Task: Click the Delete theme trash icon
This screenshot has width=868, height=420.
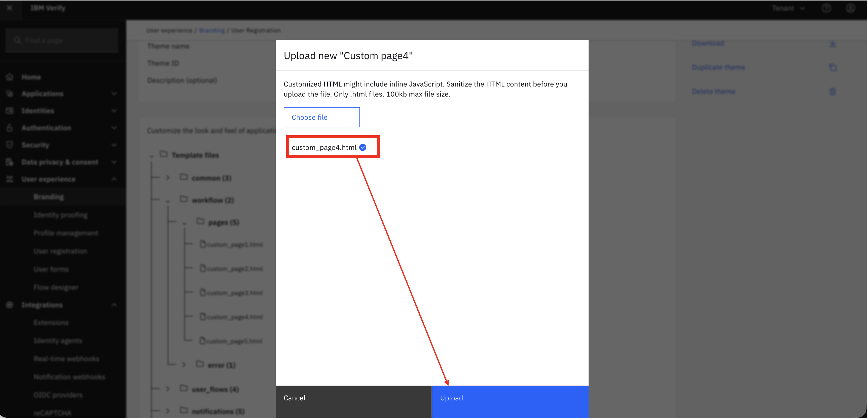Action: tap(833, 92)
